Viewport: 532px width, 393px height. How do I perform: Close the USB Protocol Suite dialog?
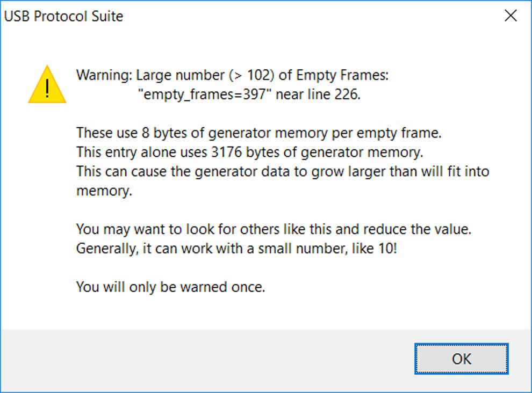click(x=511, y=16)
